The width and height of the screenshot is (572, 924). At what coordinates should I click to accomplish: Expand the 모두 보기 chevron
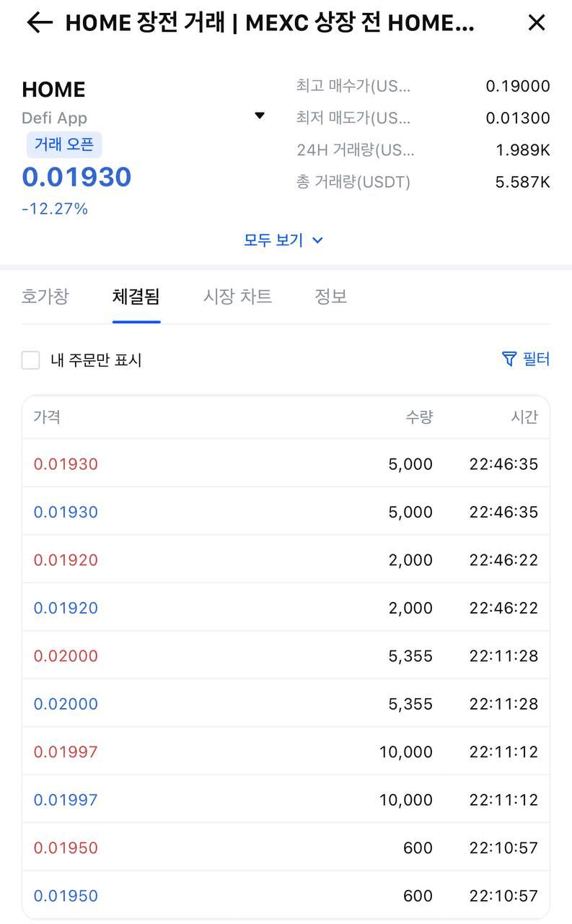pyautogui.click(x=317, y=240)
